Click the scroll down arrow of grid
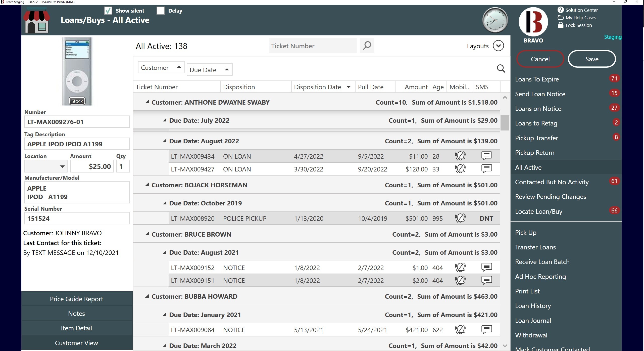 point(505,346)
